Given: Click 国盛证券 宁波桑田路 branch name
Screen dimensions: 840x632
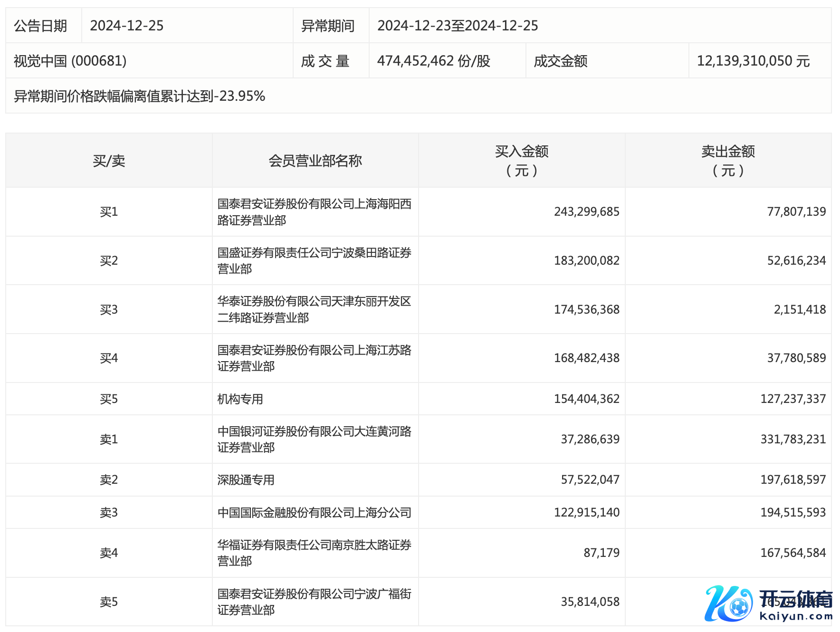Looking at the screenshot, I should (314, 260).
